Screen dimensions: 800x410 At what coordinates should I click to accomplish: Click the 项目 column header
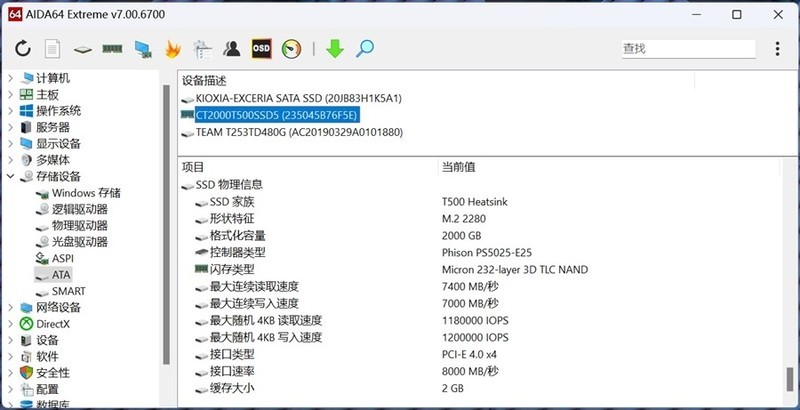click(x=193, y=167)
